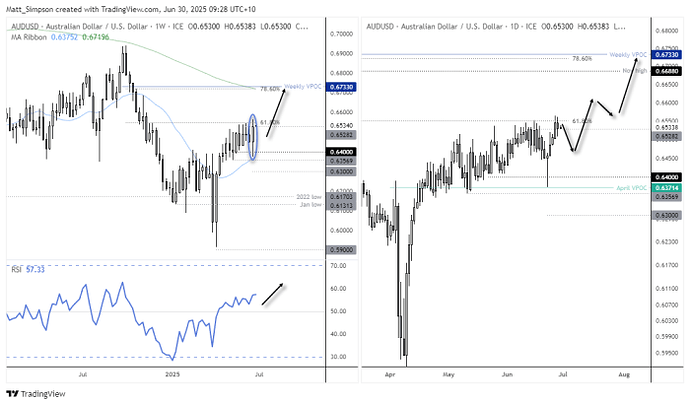
Task: Click the 0.59000 price label on weekly chart
Action: coord(341,250)
